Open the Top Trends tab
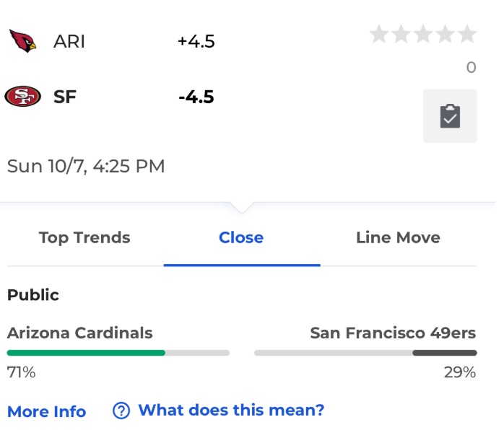Screen dimensions: 504x430 pos(84,238)
